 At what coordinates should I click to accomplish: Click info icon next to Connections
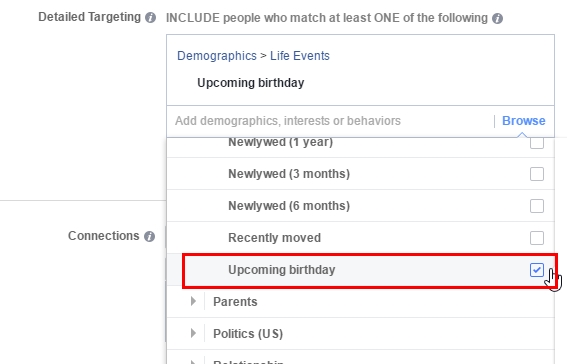coord(149,236)
